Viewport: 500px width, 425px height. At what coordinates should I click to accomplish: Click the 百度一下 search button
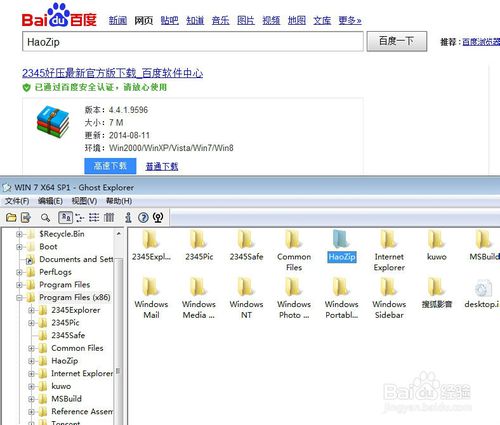tap(397, 41)
